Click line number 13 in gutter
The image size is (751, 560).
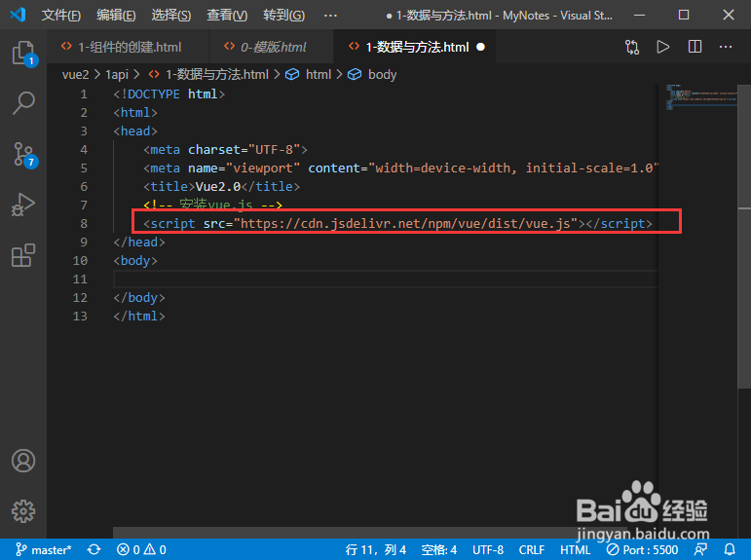coord(80,317)
